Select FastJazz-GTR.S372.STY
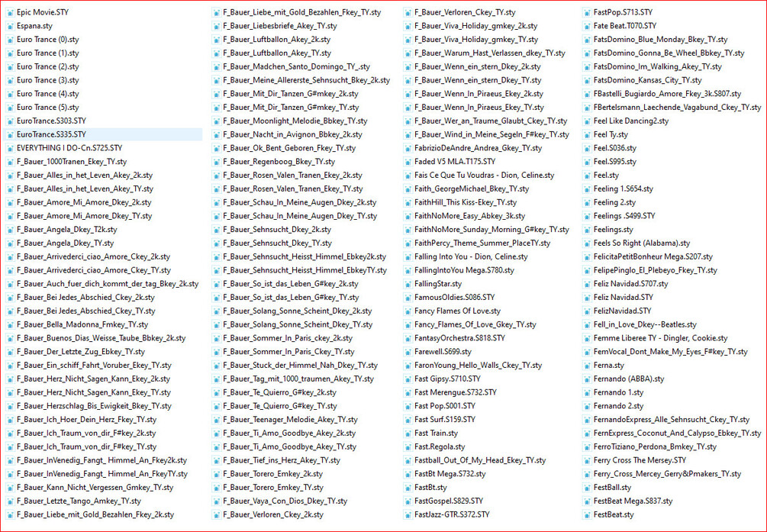Viewport: 767px width, 532px height. [x=452, y=515]
